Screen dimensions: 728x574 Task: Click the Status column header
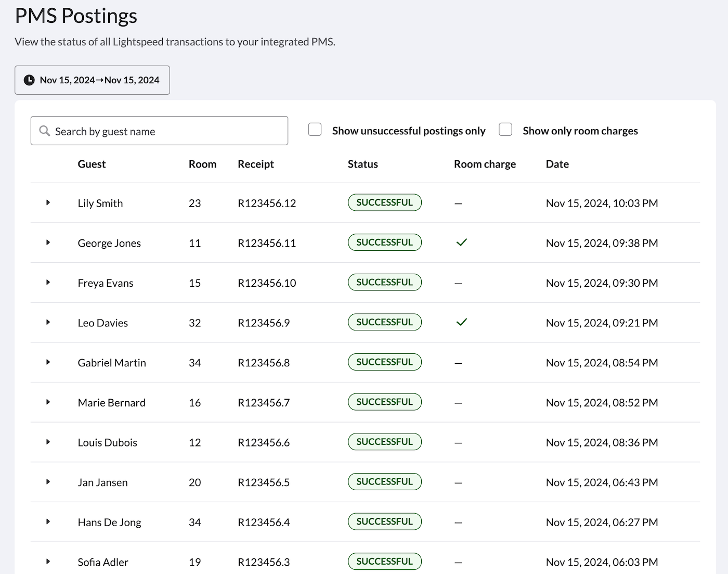(362, 164)
